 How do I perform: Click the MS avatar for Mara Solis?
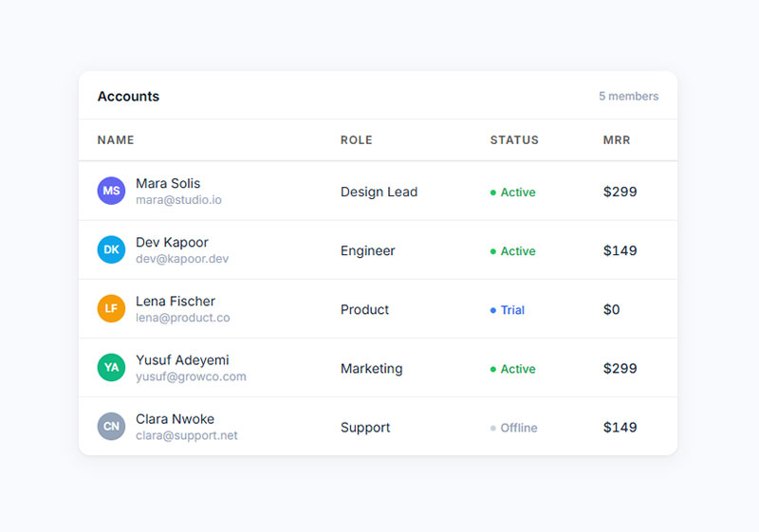pyautogui.click(x=111, y=191)
